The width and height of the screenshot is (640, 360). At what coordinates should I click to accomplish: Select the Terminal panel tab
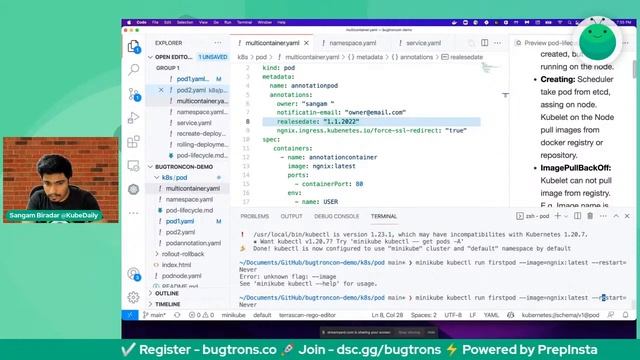pyautogui.click(x=384, y=216)
